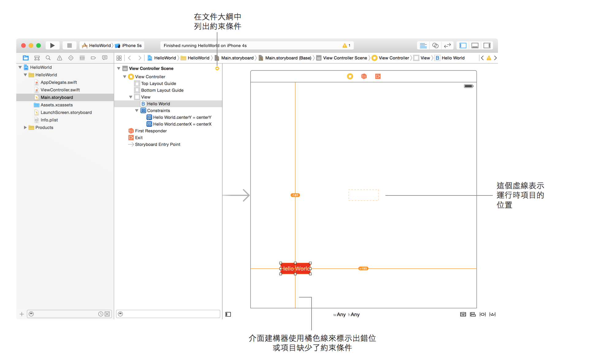Collapse the HelloWorld group folder

pos(25,75)
